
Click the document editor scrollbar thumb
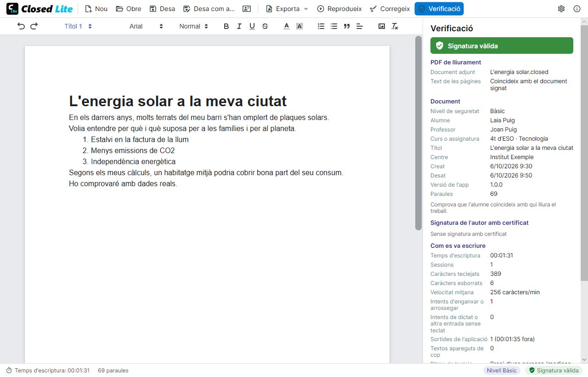[x=418, y=133]
